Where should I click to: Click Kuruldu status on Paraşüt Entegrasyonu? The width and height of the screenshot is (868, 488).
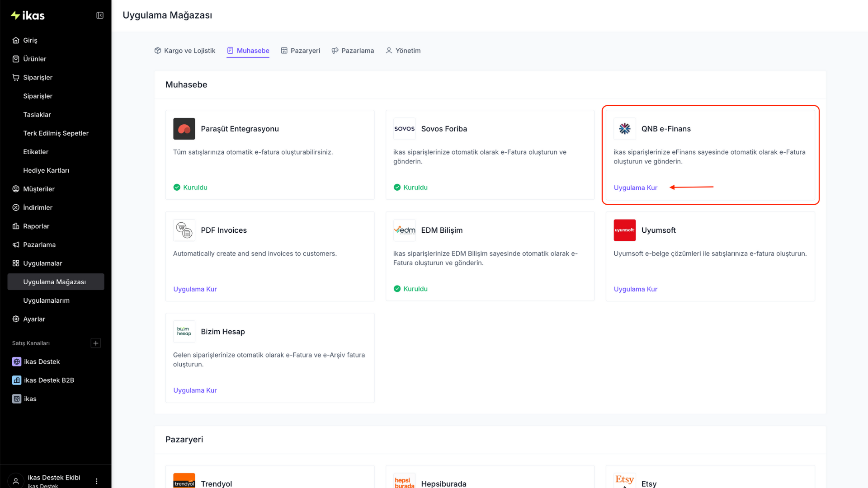pyautogui.click(x=190, y=187)
